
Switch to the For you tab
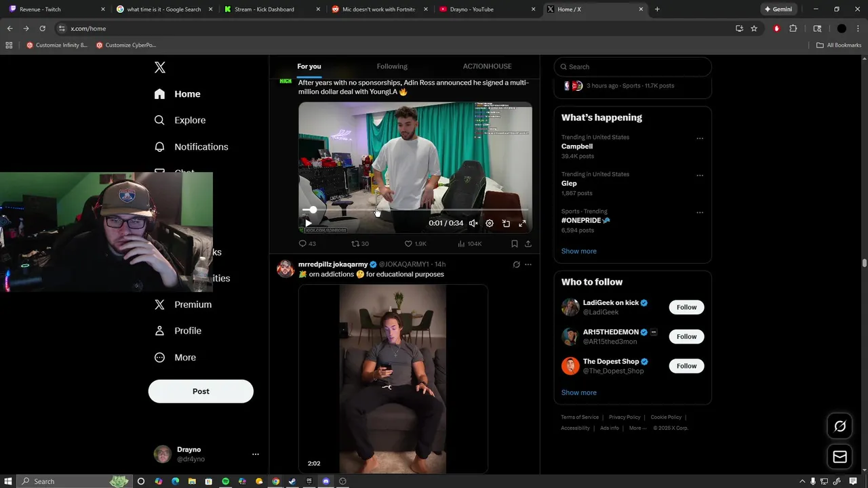(309, 66)
